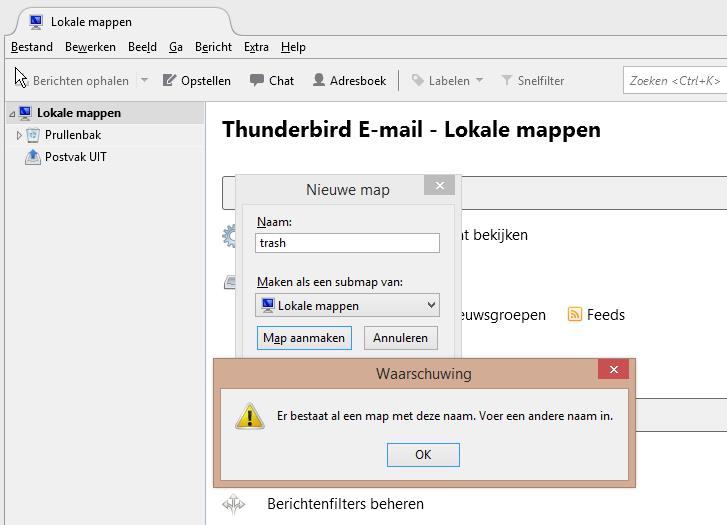Select the Postvak UIT folder
The height and width of the screenshot is (525, 727).
click(x=75, y=157)
